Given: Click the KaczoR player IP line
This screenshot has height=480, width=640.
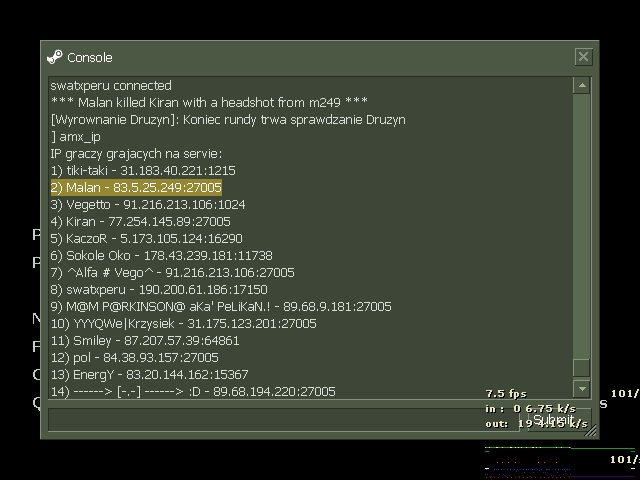Looking at the screenshot, I should (146, 239).
